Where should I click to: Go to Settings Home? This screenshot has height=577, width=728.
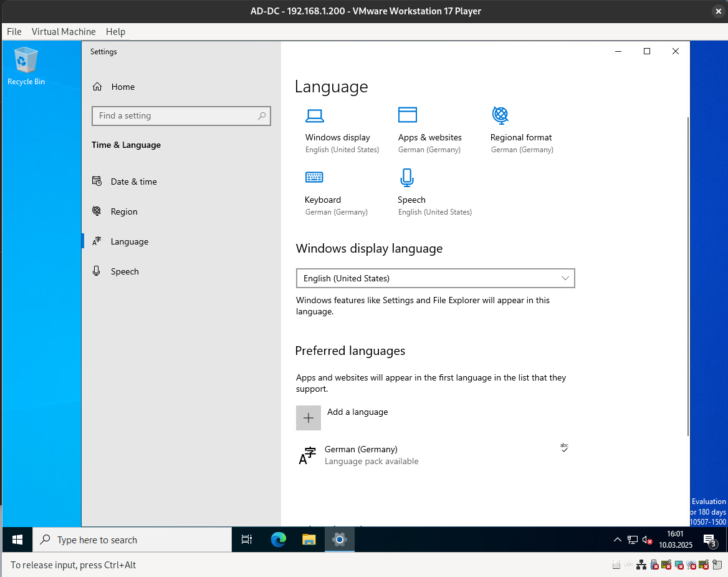click(x=123, y=87)
